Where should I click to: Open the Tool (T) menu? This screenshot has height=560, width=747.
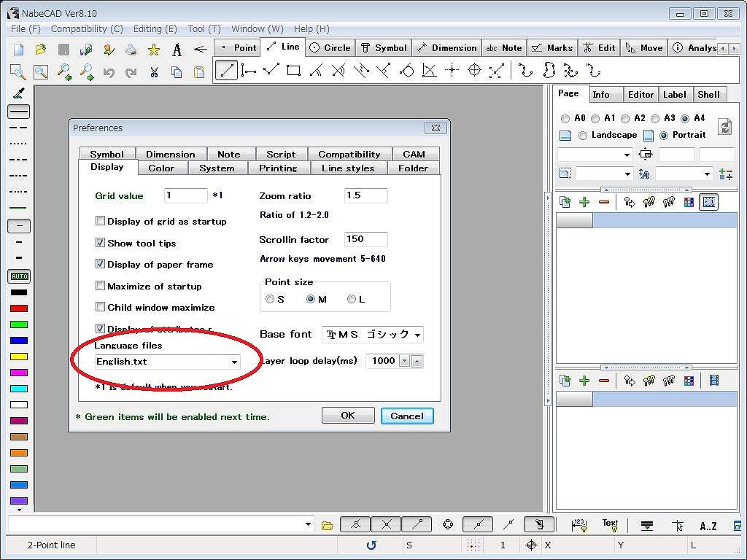(x=204, y=29)
